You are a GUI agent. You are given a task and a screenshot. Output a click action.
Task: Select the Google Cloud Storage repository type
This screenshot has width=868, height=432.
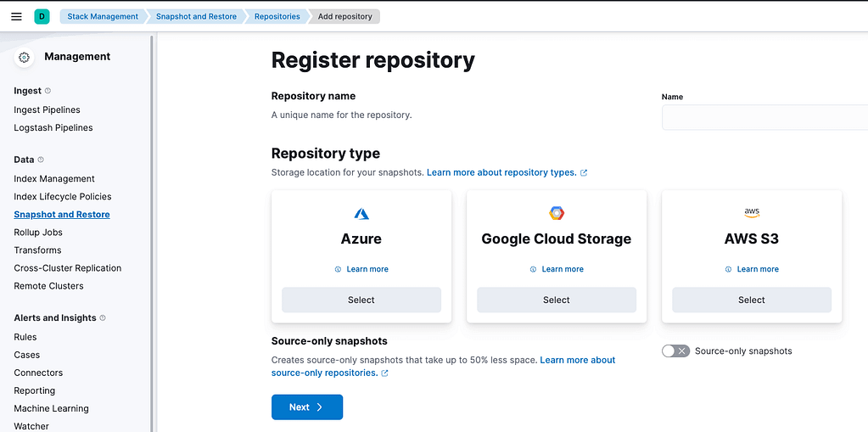pyautogui.click(x=557, y=300)
